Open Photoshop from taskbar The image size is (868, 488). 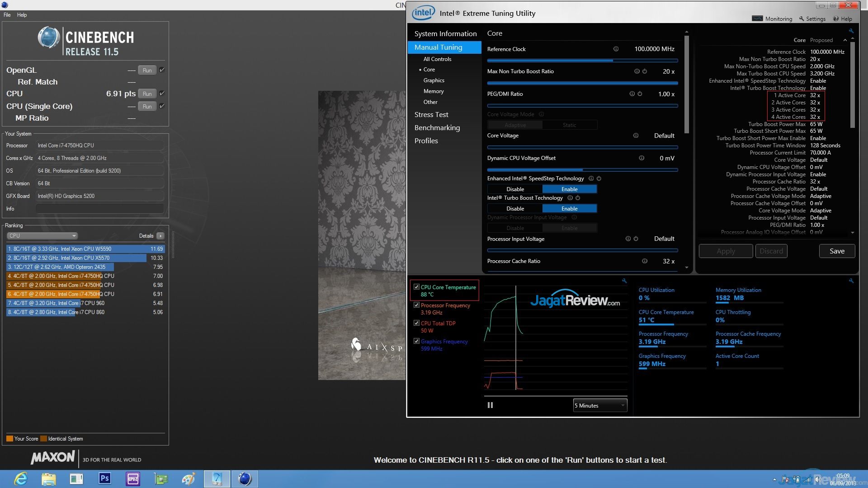(x=105, y=479)
